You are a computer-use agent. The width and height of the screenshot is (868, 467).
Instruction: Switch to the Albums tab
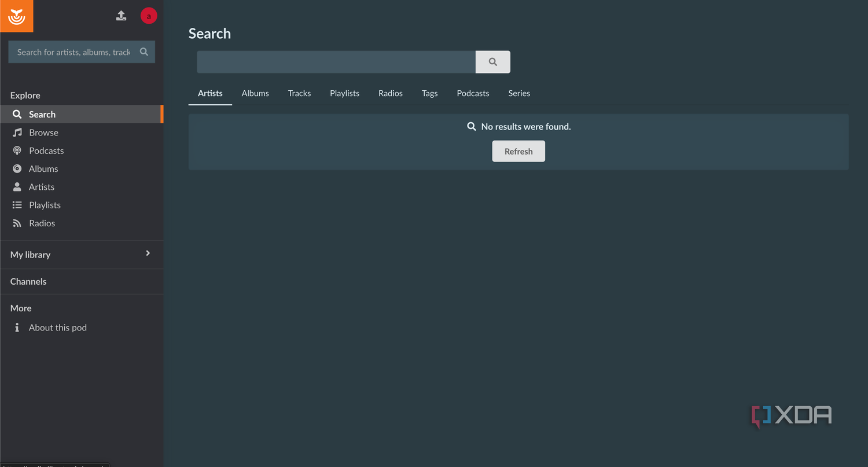pos(255,93)
